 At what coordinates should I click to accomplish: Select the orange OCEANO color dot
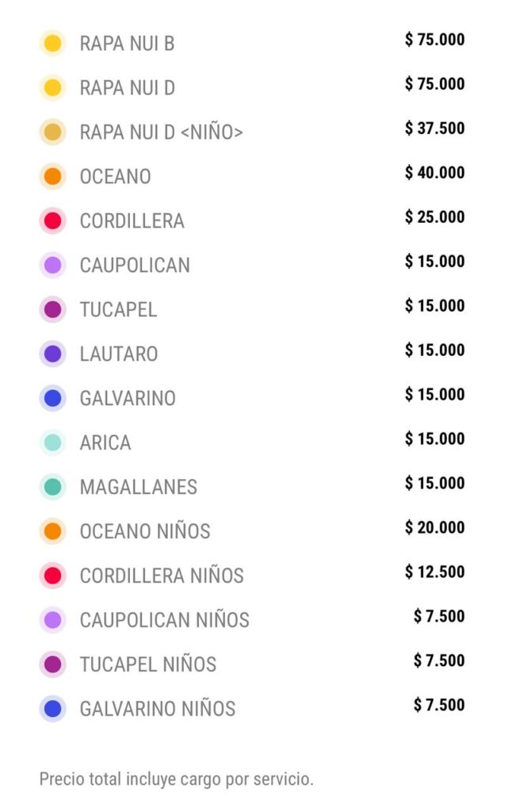(x=52, y=176)
